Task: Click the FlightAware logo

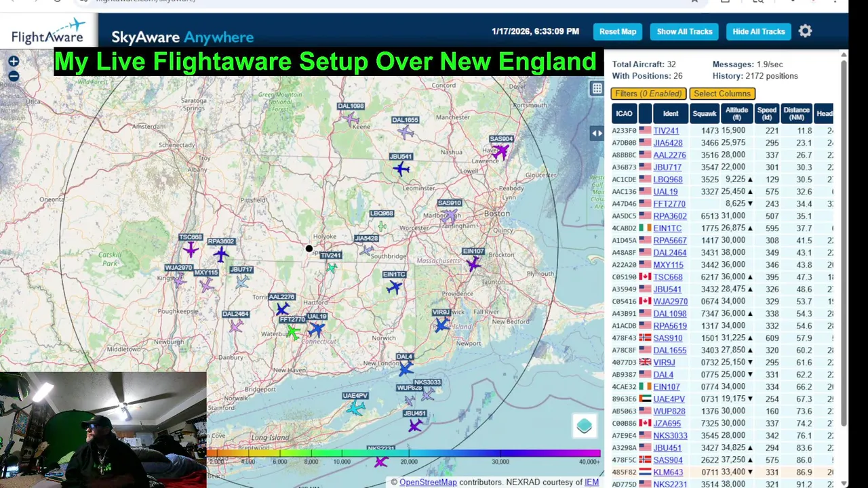Action: (x=48, y=31)
